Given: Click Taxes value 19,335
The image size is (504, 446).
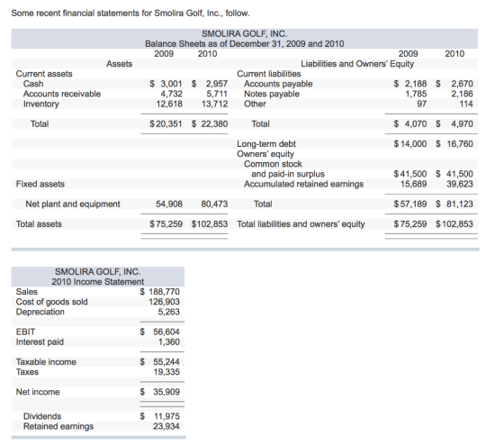Looking at the screenshot, I should point(166,372).
